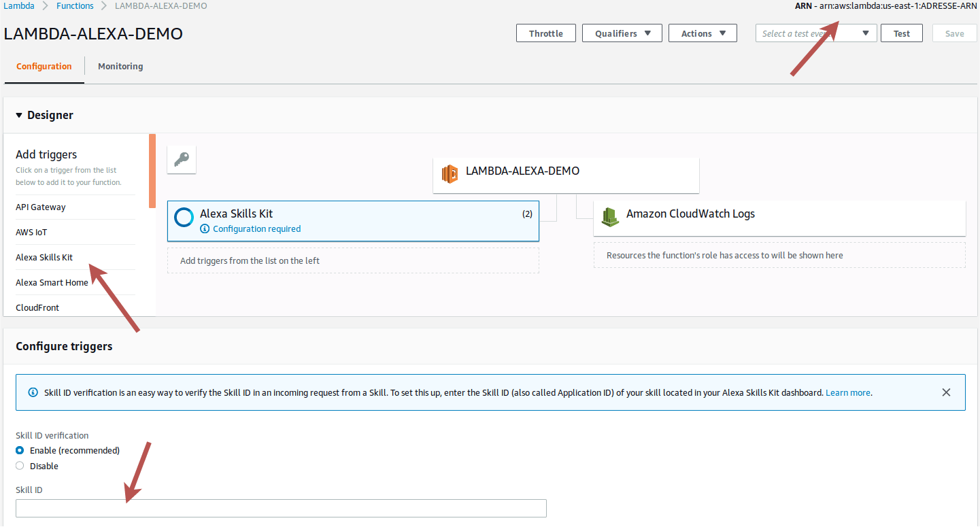Click the triggers list scrollbar
The image size is (980, 527).
152,171
